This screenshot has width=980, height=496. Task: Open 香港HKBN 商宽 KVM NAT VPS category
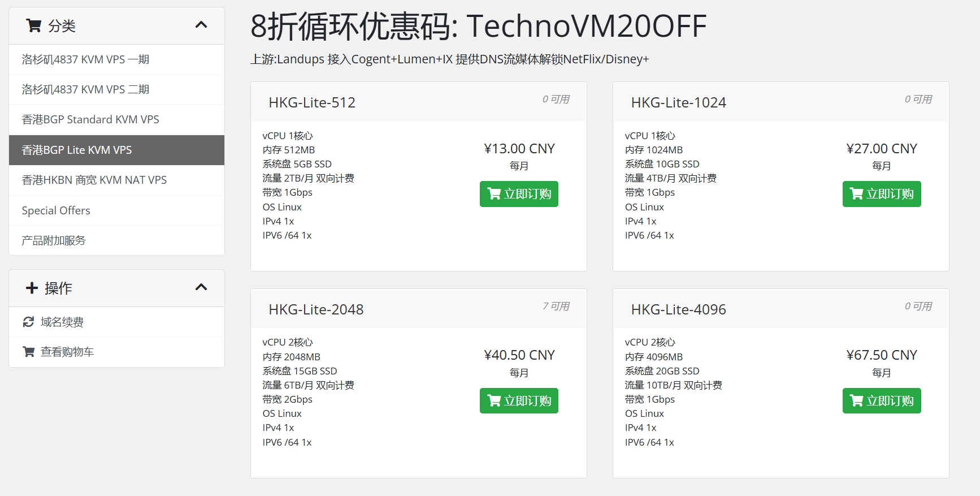point(94,180)
